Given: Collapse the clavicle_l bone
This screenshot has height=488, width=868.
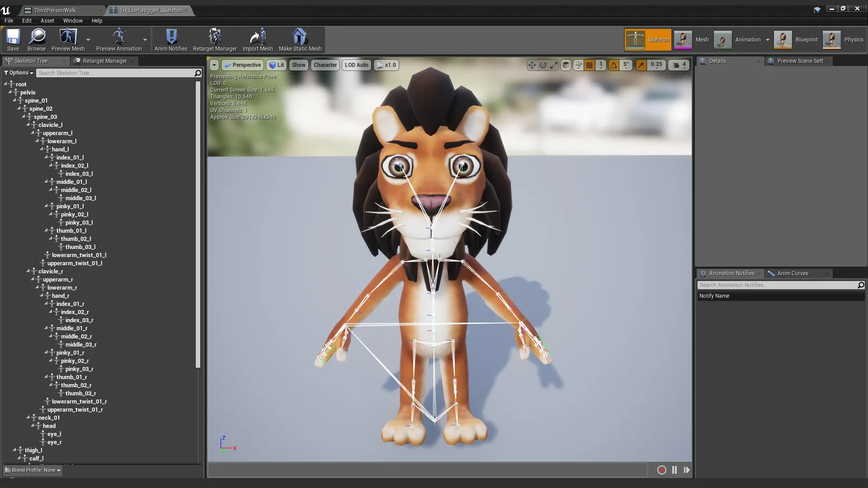Looking at the screenshot, I should coord(28,125).
